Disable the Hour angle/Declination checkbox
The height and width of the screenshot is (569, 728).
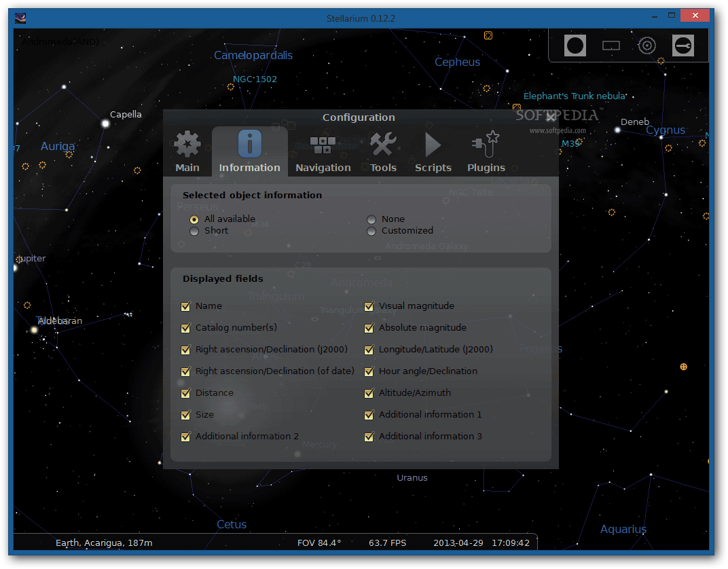click(369, 372)
